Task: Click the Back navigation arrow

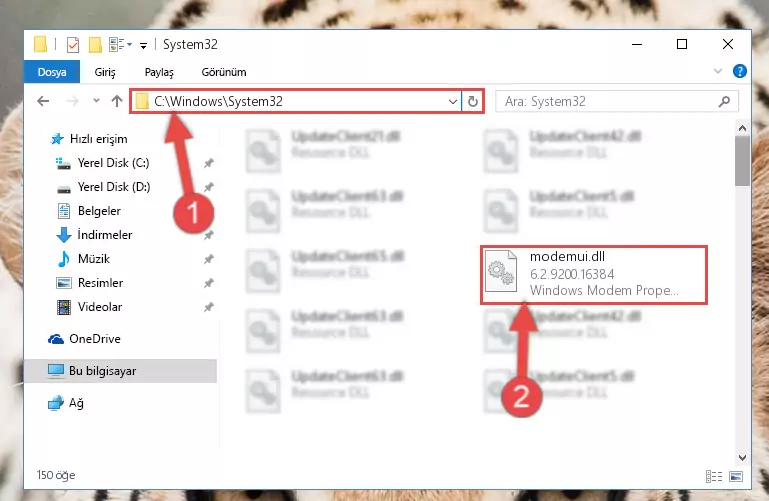Action: tap(43, 101)
